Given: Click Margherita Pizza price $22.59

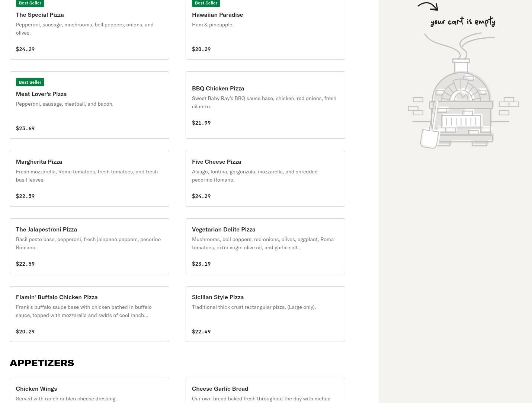Looking at the screenshot, I should pyautogui.click(x=25, y=196).
